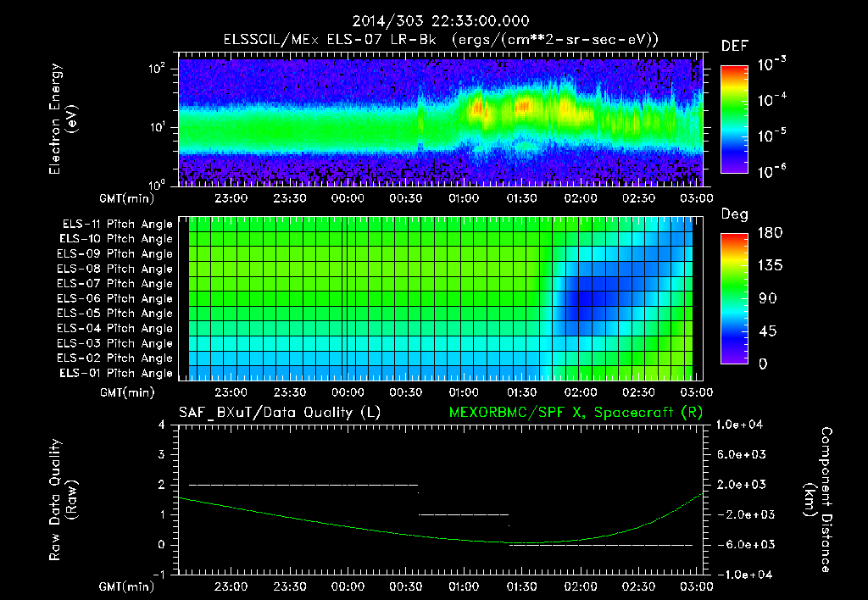Select the ELSSCIL/MEx ELS-07 LR-Bk plot title
868x600 pixels.
point(441,40)
